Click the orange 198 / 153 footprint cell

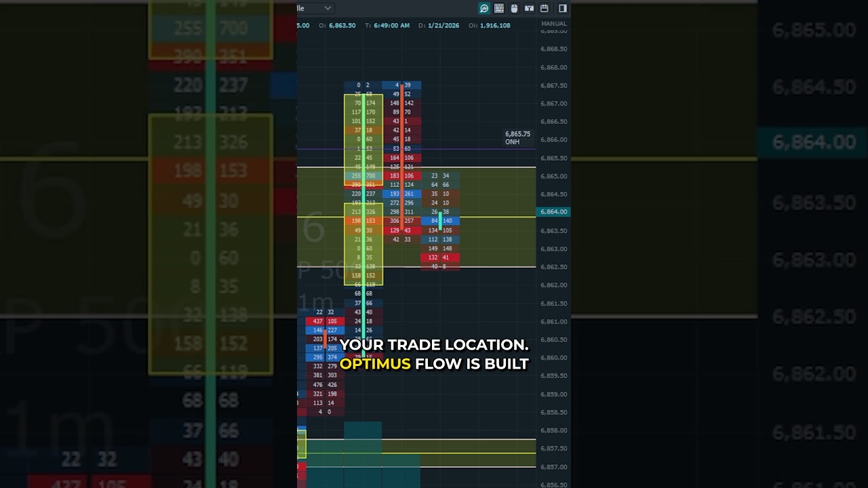pyautogui.click(x=363, y=221)
